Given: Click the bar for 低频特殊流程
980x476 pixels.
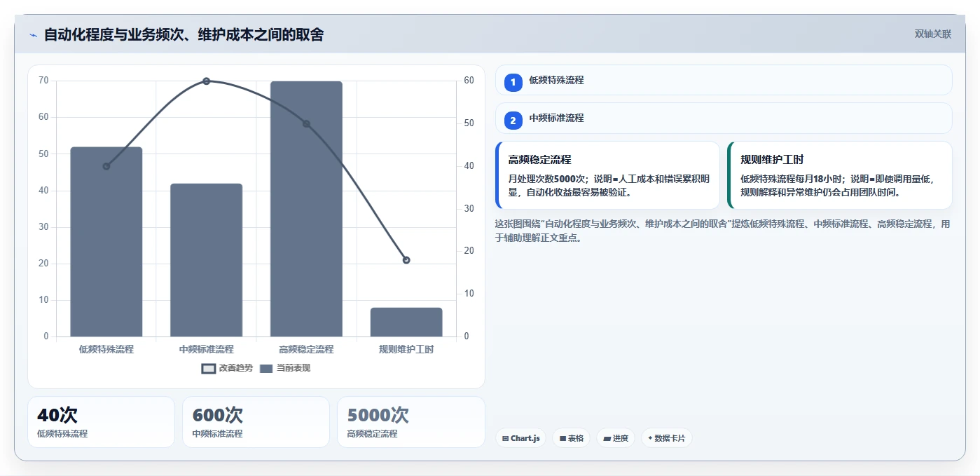Looking at the screenshot, I should pyautogui.click(x=106, y=242).
